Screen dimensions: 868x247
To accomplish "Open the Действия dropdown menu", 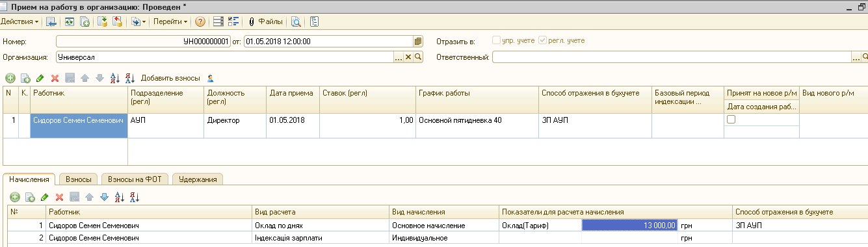I will [x=20, y=21].
